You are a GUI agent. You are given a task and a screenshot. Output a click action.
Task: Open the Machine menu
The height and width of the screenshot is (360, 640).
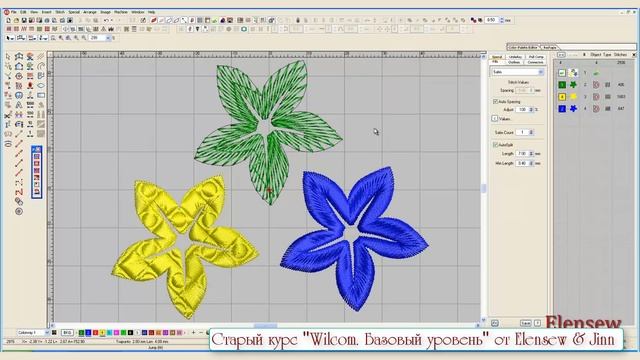[x=121, y=12]
